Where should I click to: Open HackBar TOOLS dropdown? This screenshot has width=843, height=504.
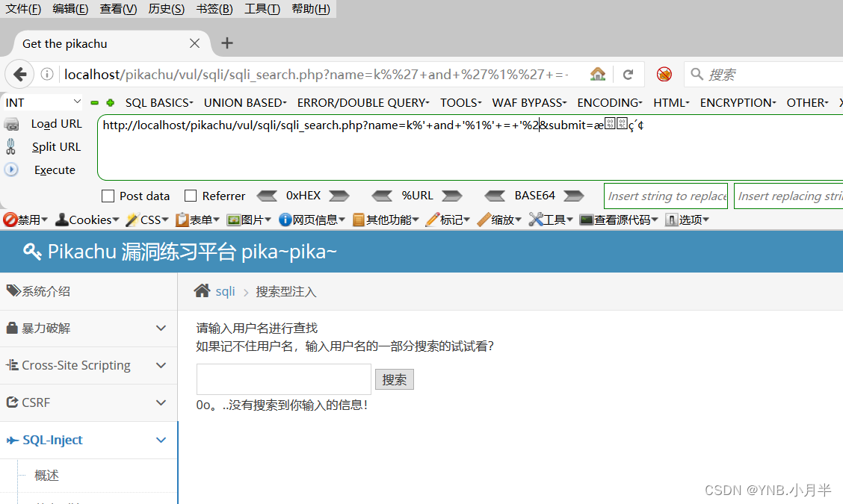(x=461, y=102)
